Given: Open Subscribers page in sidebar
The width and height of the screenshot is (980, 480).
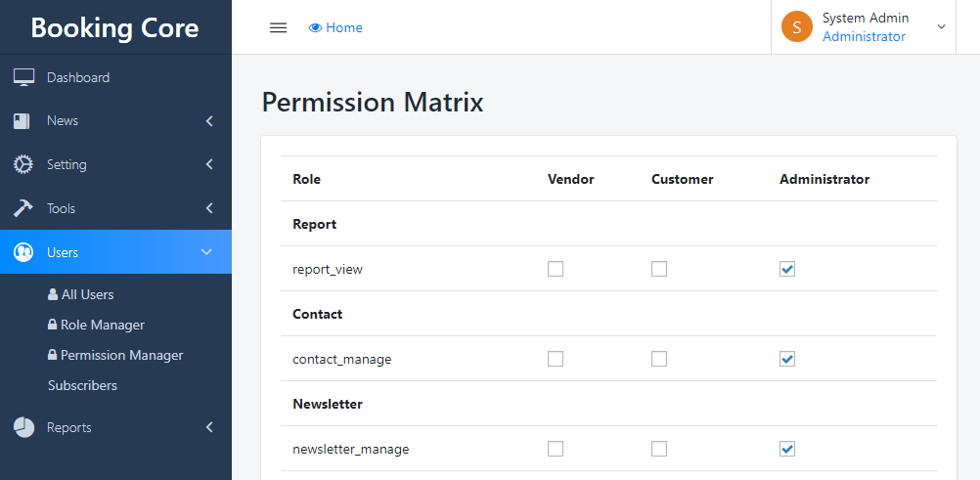Looking at the screenshot, I should click(82, 385).
